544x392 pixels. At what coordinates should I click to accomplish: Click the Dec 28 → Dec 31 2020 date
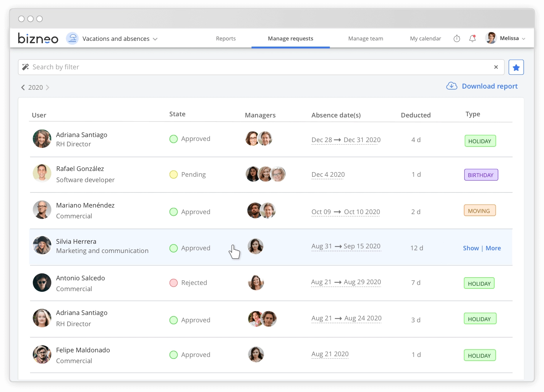coord(346,140)
